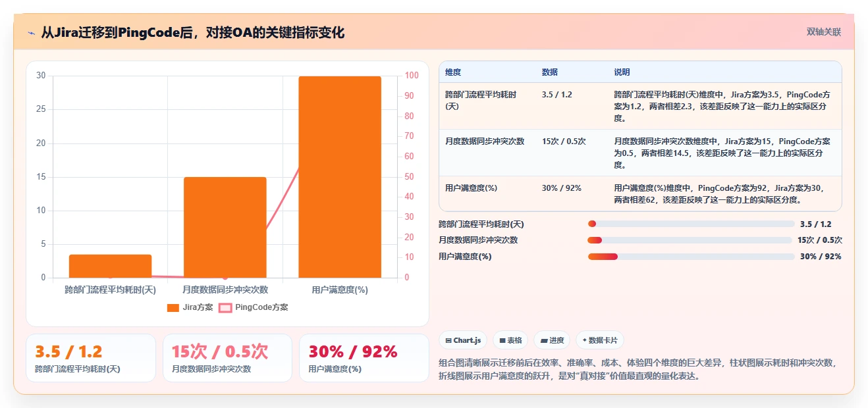Image resolution: width=868 pixels, height=408 pixels.
Task: Click the Chart.js tag chip
Action: pos(463,340)
